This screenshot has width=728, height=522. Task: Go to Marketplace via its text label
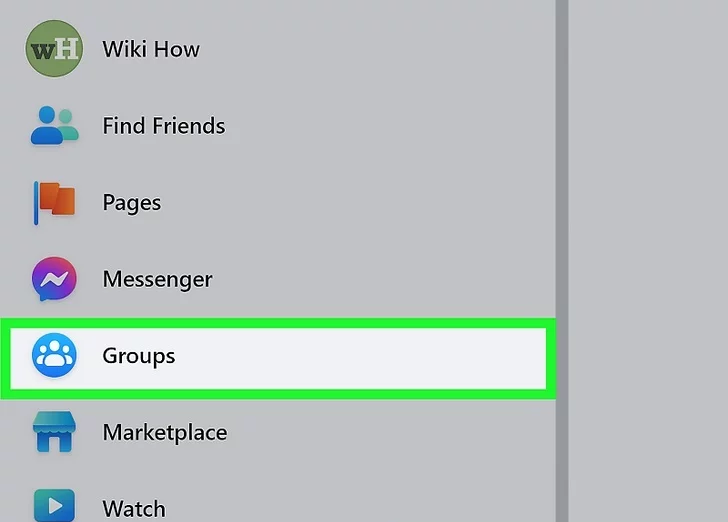164,433
